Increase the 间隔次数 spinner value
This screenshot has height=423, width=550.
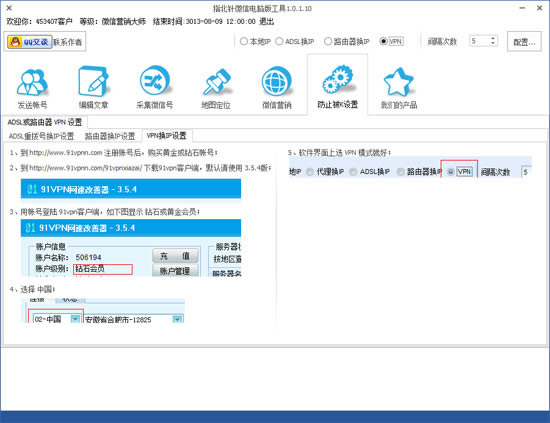[x=493, y=39]
